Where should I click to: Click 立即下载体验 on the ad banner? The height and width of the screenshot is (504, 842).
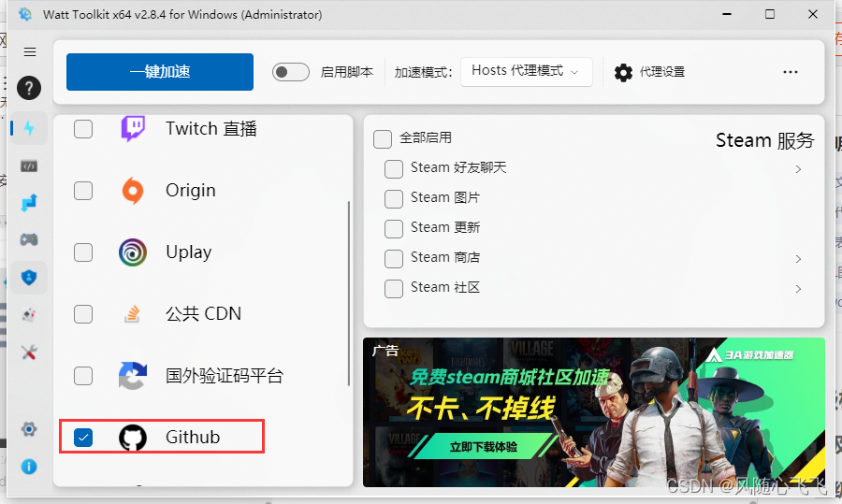click(x=484, y=447)
